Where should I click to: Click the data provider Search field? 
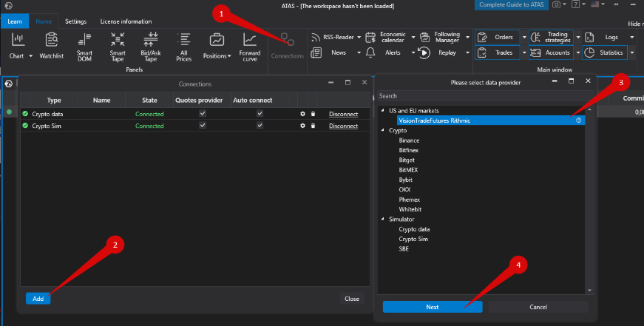click(485, 96)
